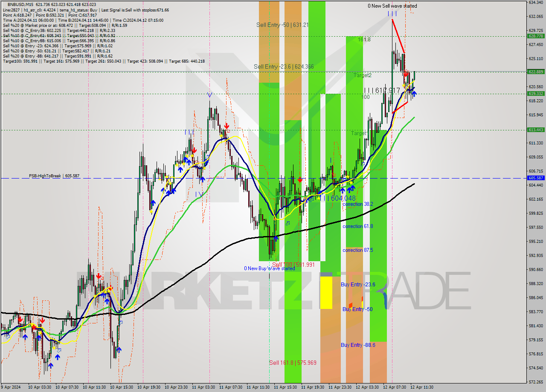The height and width of the screenshot is (392, 546).
Task: Click the 'Target1' label
Action: click(359, 133)
